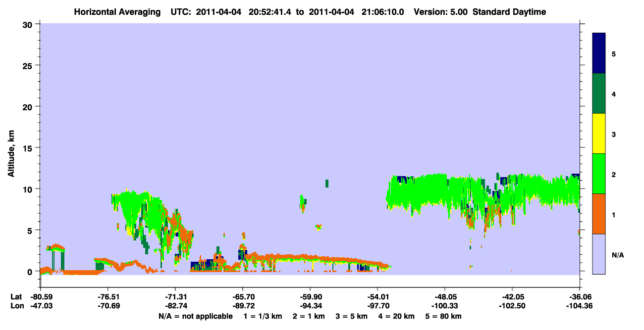Click the longitude value -97.70
Image resolution: width=644 pixels, height=330 pixels.
(377, 306)
